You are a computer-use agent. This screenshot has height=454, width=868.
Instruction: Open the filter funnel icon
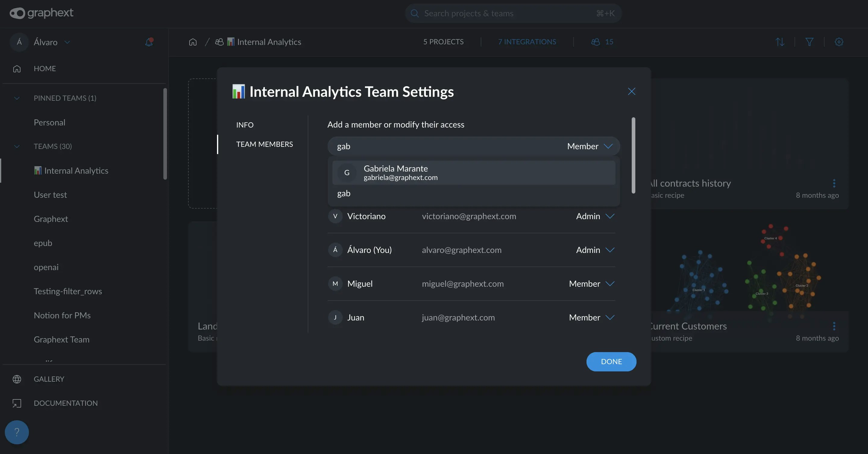(809, 42)
